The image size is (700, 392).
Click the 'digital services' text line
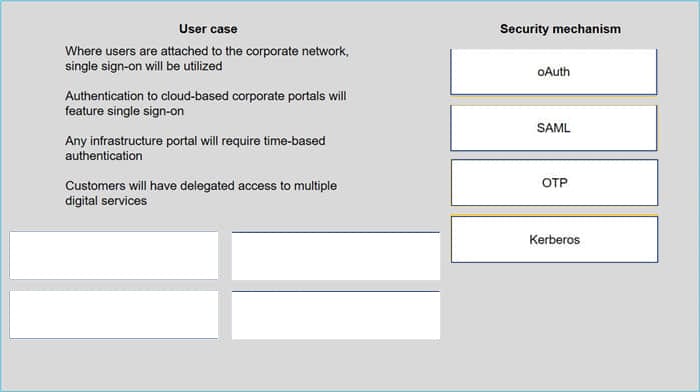(x=106, y=201)
